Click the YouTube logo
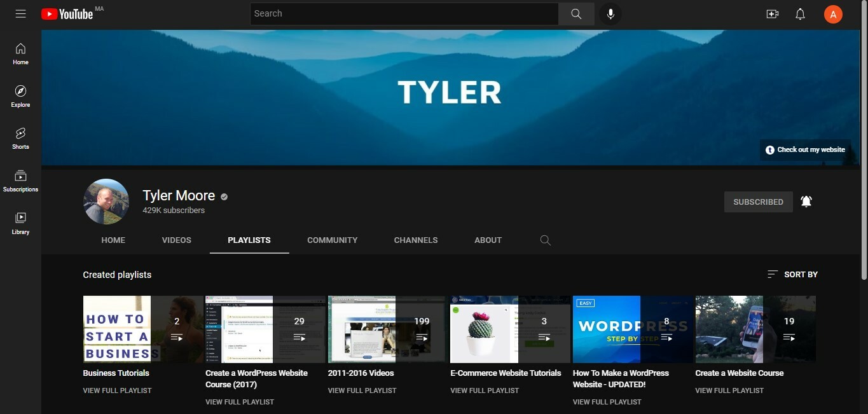 67,14
